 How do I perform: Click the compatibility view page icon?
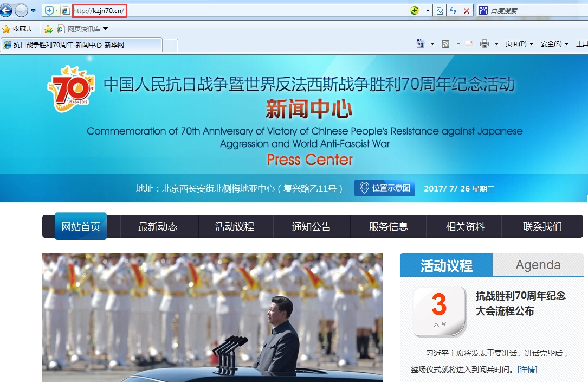coord(440,10)
